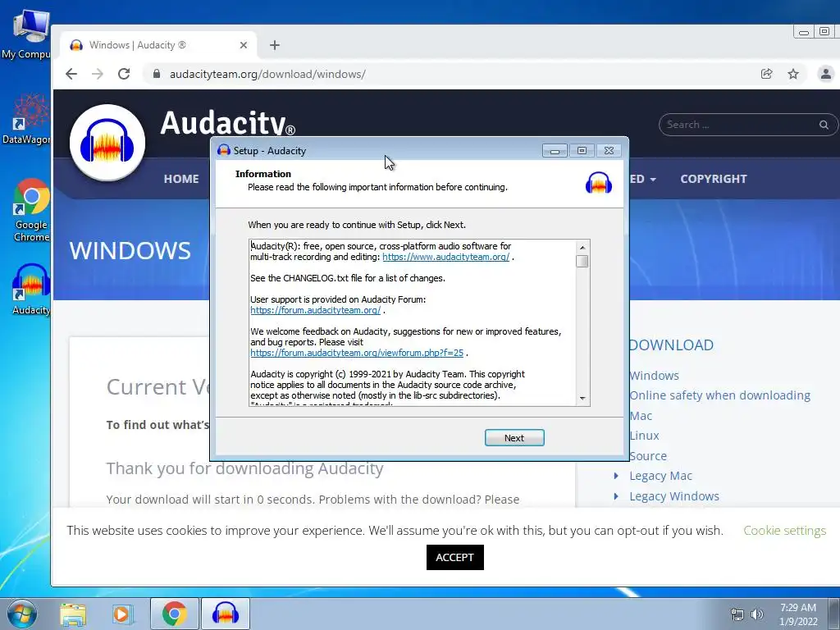Viewport: 840px width, 630px height.
Task: Open HOME in the website navigation
Action: [181, 179]
